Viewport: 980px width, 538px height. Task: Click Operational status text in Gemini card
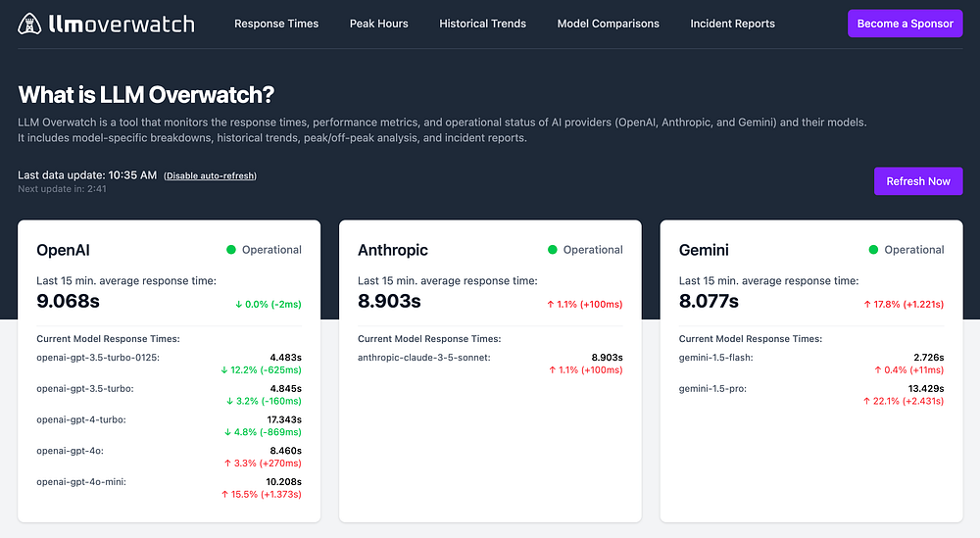coord(914,250)
